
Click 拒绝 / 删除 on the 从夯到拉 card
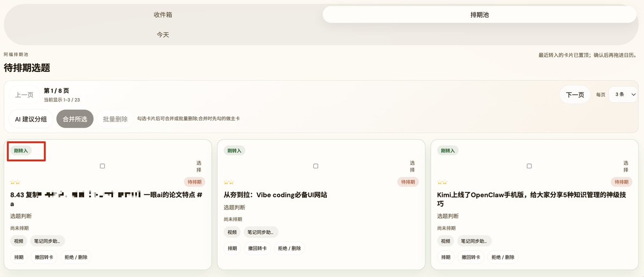[290, 249]
